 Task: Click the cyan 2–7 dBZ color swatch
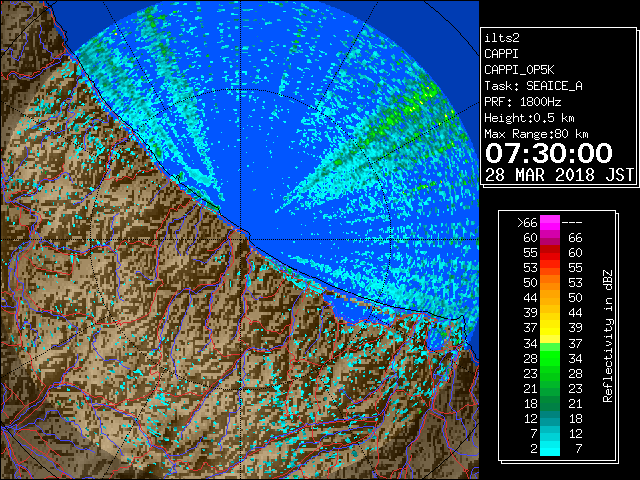click(x=549, y=448)
